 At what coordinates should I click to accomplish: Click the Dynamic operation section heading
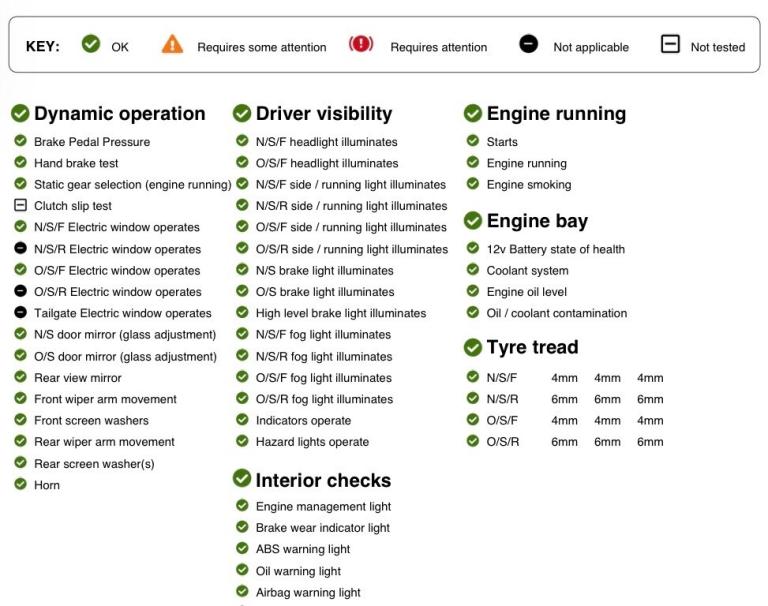coord(119,114)
